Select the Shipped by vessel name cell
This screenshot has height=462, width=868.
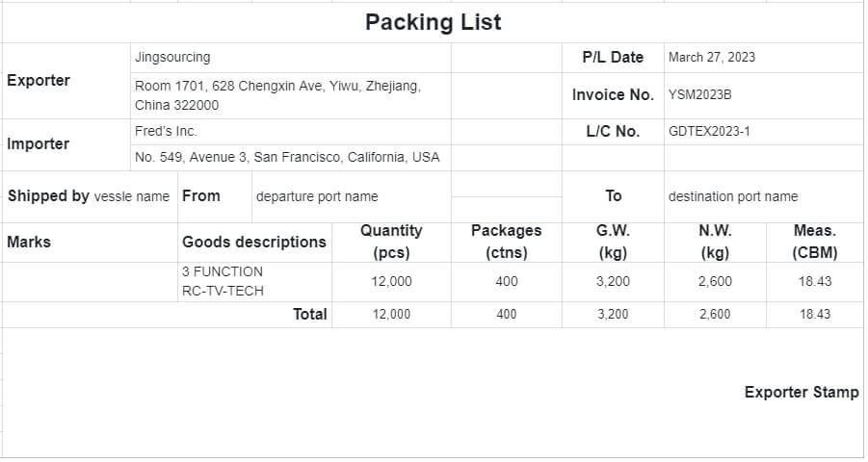(88, 196)
